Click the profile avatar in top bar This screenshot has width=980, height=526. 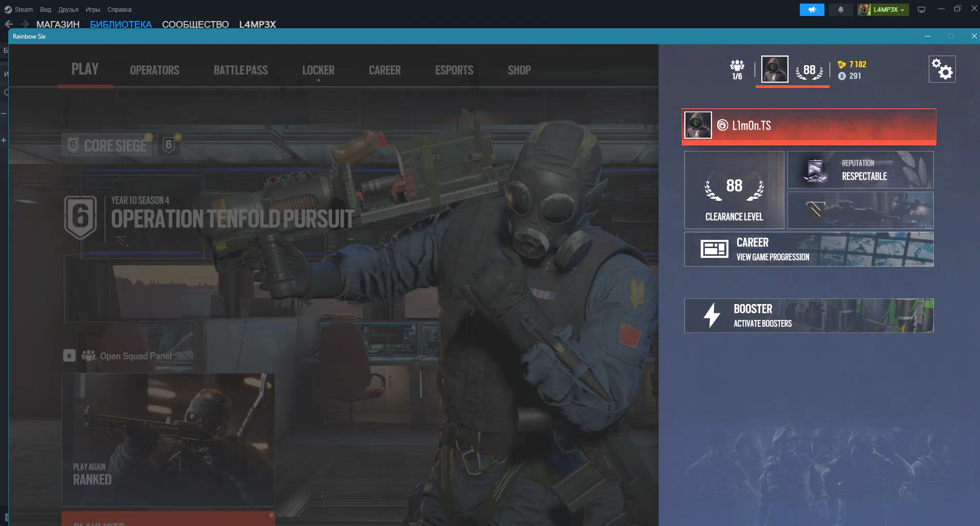[x=774, y=69]
